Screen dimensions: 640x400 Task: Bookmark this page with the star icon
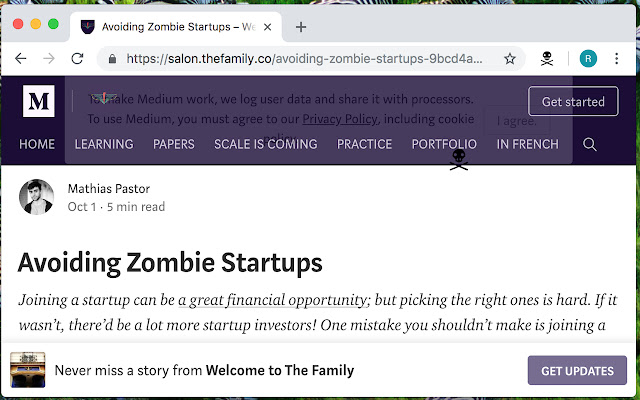[510, 59]
